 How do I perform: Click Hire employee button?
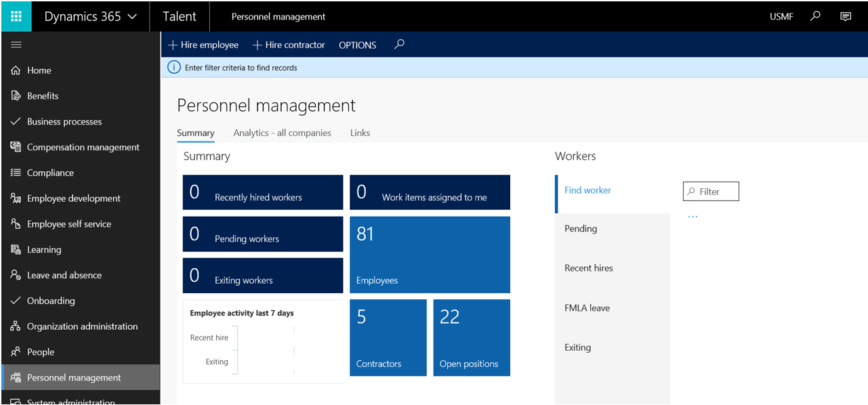coord(203,45)
